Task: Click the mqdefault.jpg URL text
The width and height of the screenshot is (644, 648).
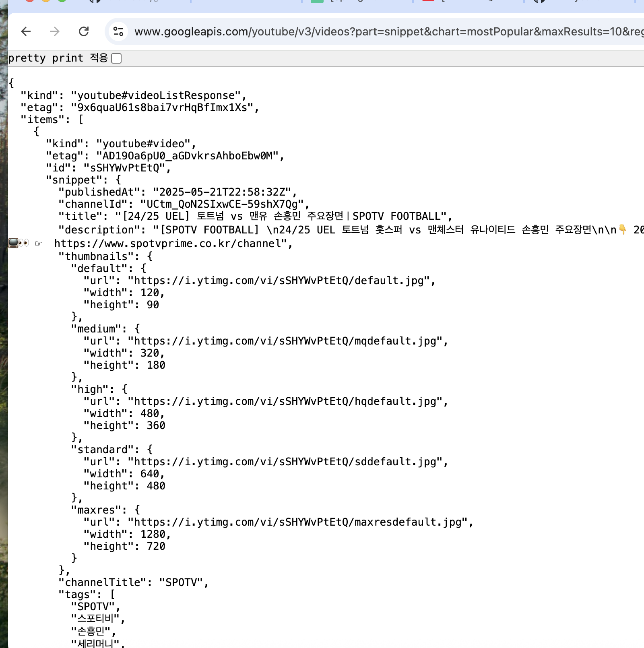Action: pyautogui.click(x=285, y=341)
